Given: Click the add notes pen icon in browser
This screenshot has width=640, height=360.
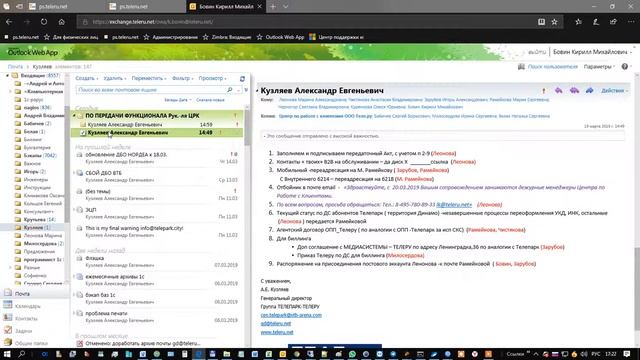Looking at the screenshot, I should (x=596, y=22).
